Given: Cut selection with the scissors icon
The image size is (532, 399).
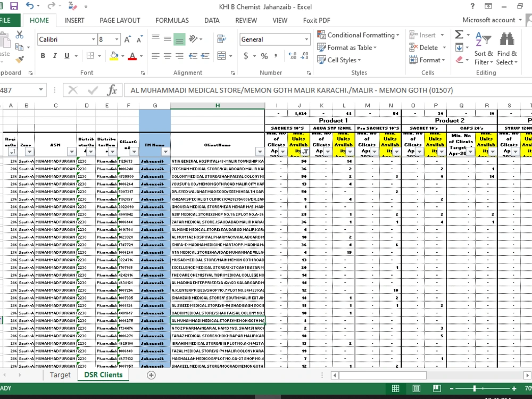Looking at the screenshot, I should tap(19, 35).
